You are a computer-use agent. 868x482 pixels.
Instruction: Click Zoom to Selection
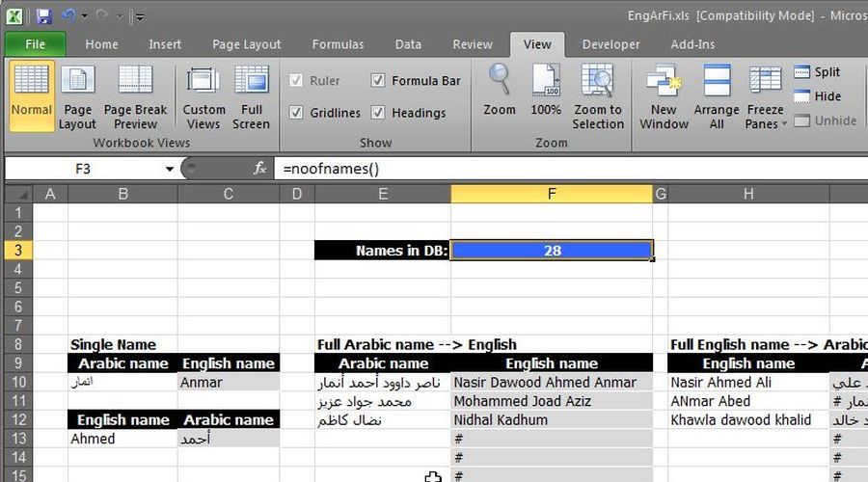coord(598,96)
